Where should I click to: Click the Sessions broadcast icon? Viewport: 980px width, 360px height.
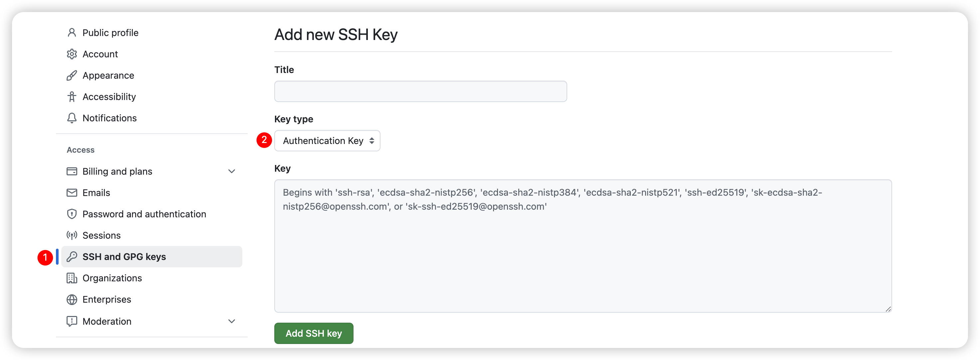point(72,235)
